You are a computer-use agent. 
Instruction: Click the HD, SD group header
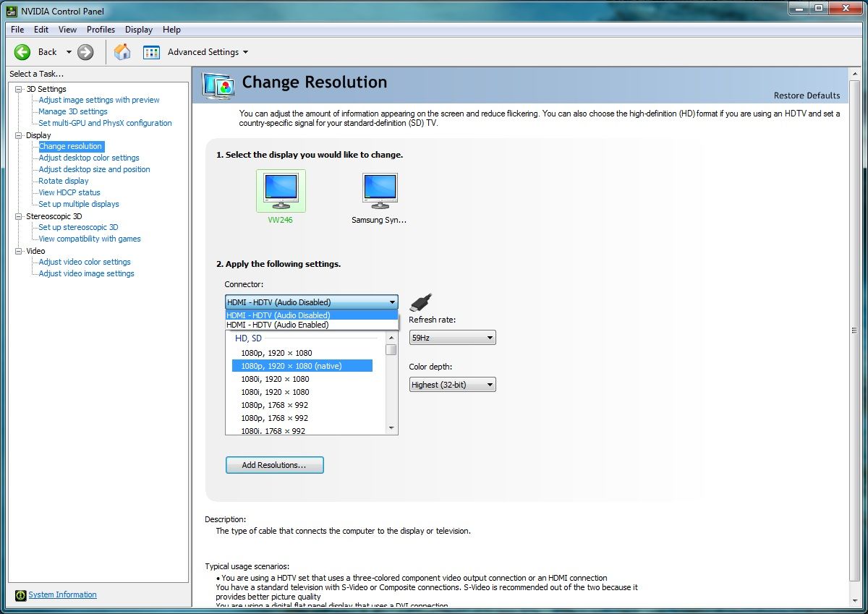248,338
